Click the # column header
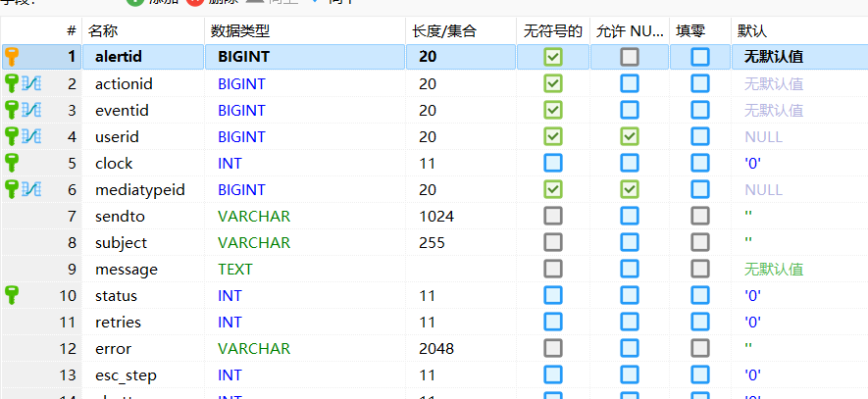The height and width of the screenshot is (399, 868). click(x=41, y=31)
